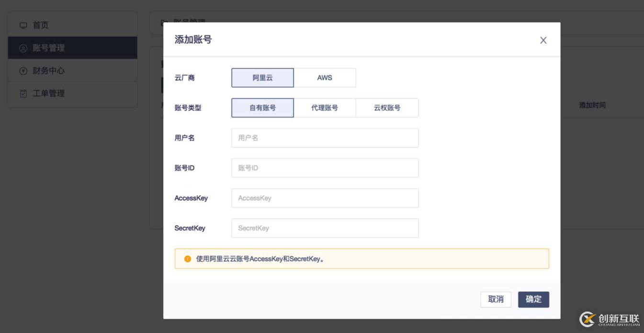
Task: Click the 工单管理 clipboard icon
Action: (23, 94)
